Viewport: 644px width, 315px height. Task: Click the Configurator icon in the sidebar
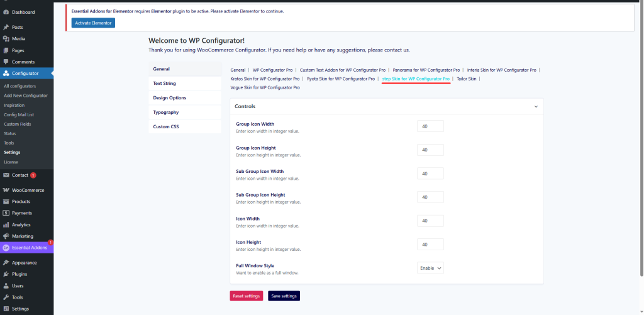(6, 74)
